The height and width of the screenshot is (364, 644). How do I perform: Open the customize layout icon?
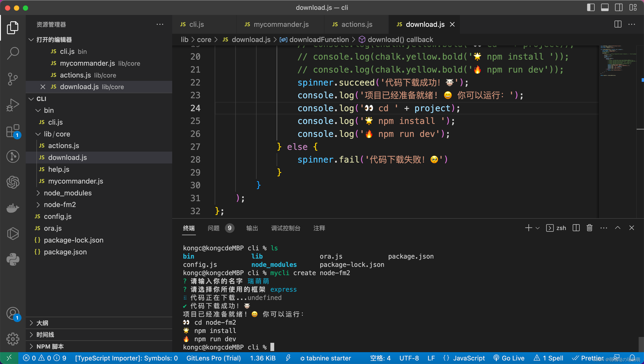(x=633, y=8)
